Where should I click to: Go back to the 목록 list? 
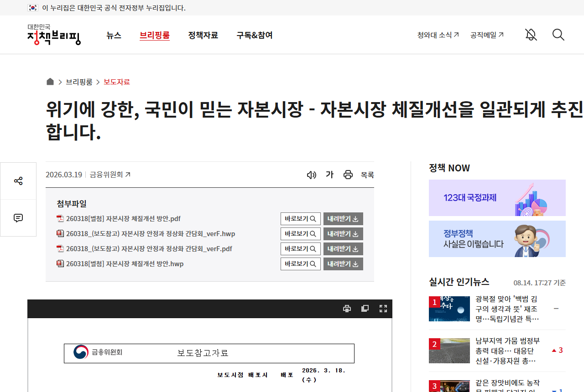pyautogui.click(x=367, y=175)
